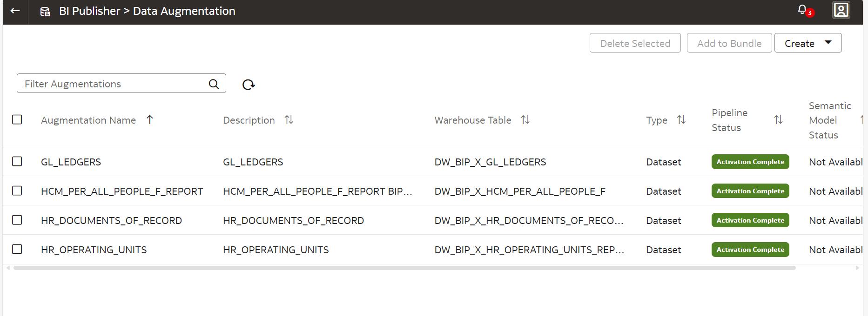868x316 pixels.
Task: Click the Semantic Model Status header
Action: coord(830,120)
